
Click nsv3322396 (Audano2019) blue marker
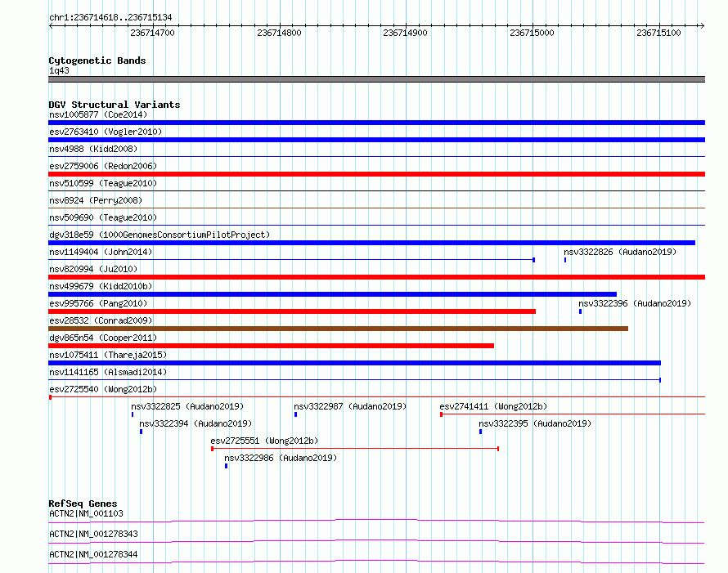pos(580,311)
